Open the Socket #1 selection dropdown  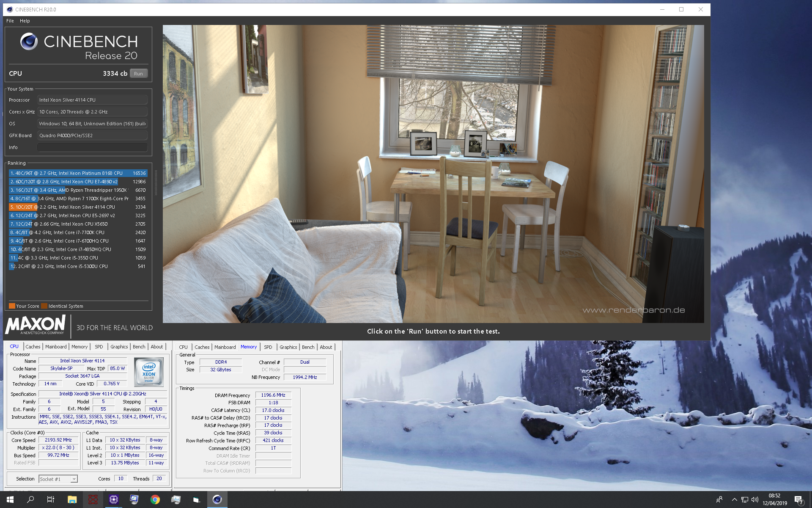pyautogui.click(x=58, y=479)
